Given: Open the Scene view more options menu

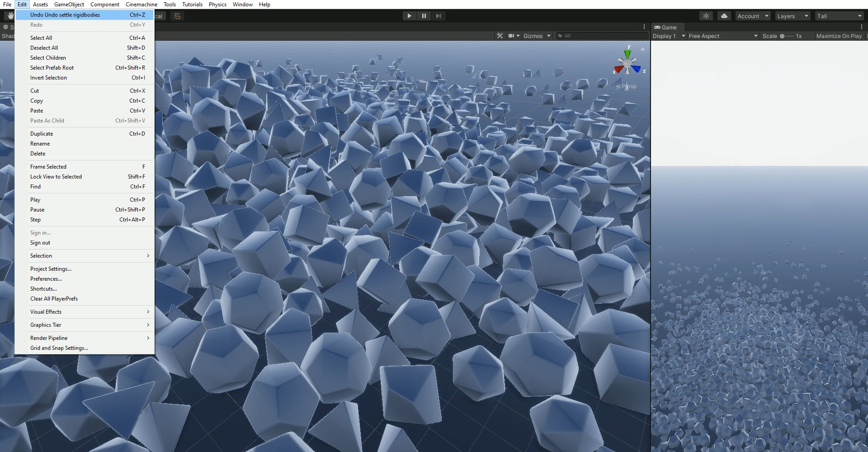Looking at the screenshot, I should click(644, 27).
